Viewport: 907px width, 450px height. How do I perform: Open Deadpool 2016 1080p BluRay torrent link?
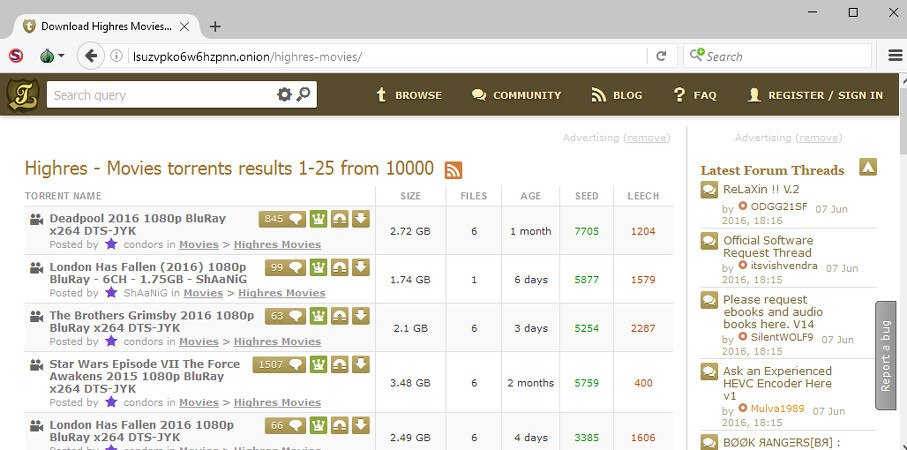138,224
